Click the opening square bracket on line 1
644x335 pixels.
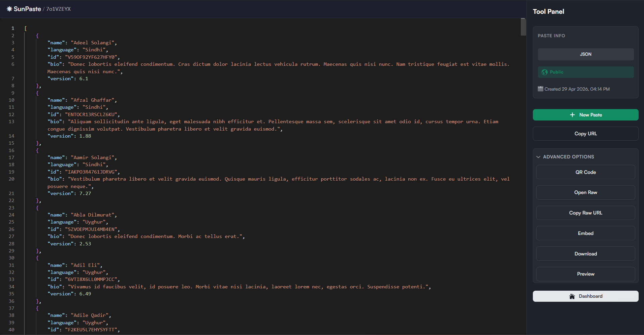26,28
